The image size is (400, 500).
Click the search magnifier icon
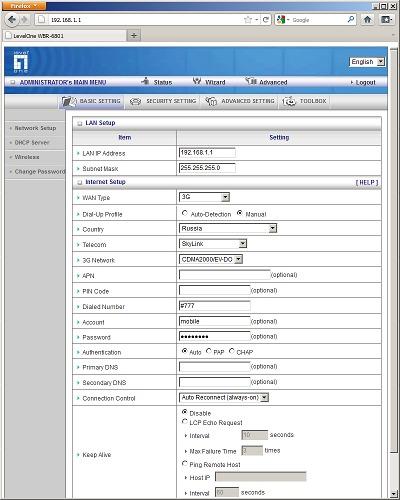coord(351,19)
